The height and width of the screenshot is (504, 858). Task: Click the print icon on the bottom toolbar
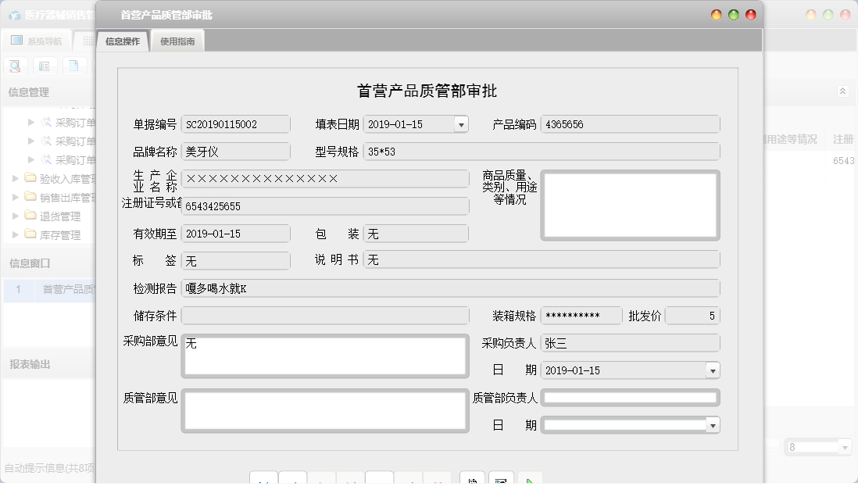click(x=502, y=482)
